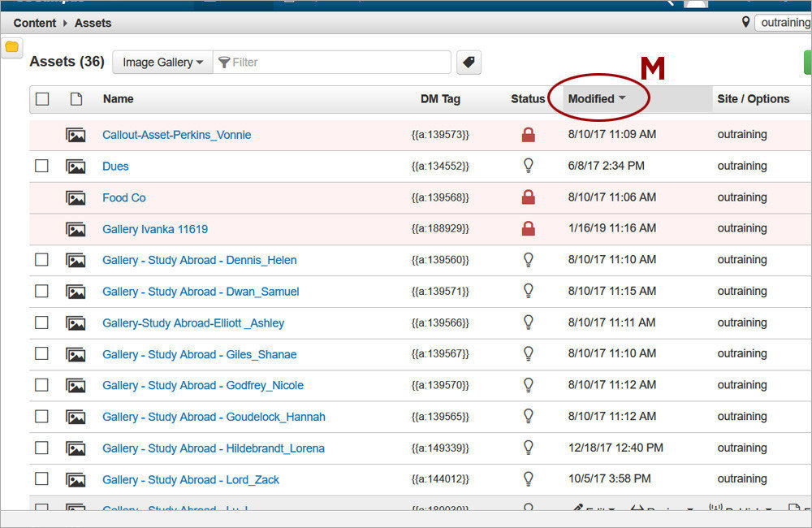812x528 pixels.
Task: Click the image icon next to Food Co
Action: (x=76, y=198)
